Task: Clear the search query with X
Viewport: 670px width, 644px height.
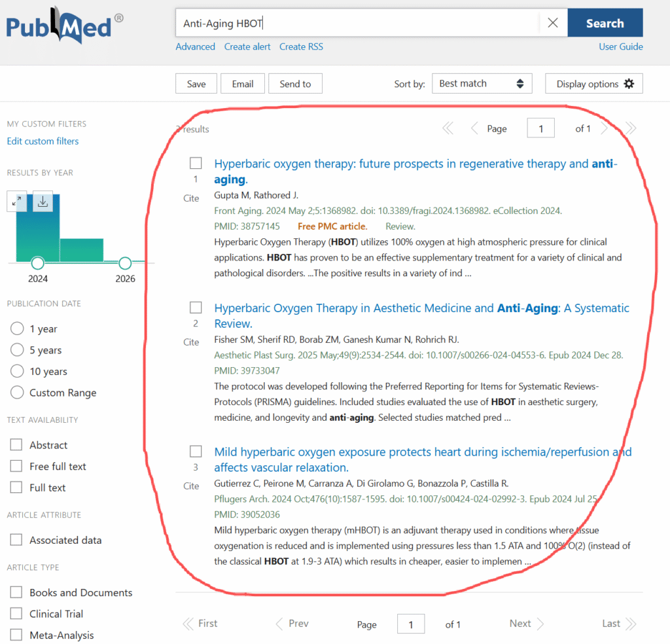Action: (552, 23)
